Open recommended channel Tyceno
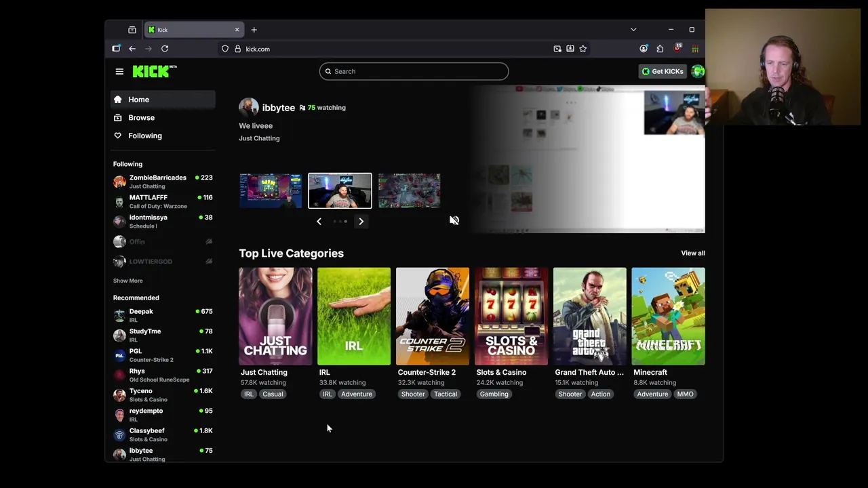Image resolution: width=868 pixels, height=488 pixels. point(163,394)
